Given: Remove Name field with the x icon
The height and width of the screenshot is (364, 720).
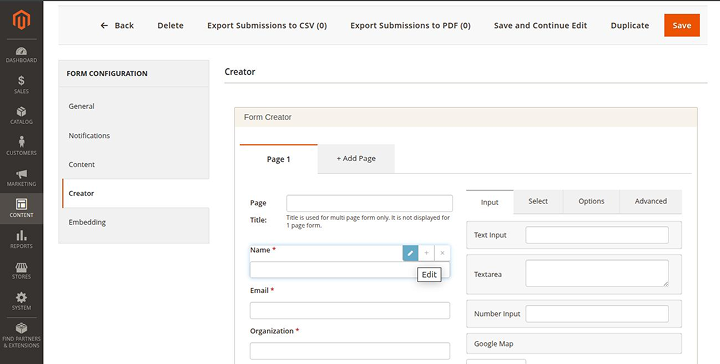Looking at the screenshot, I should (442, 253).
